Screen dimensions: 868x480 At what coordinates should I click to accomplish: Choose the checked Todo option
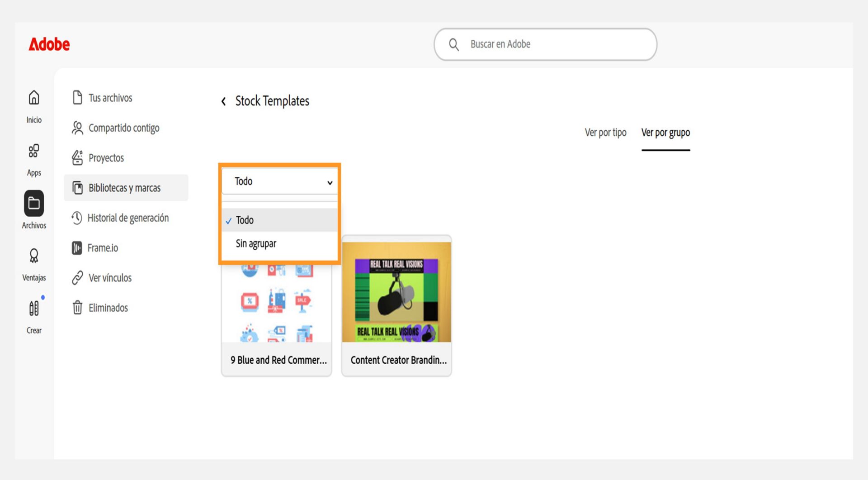280,220
